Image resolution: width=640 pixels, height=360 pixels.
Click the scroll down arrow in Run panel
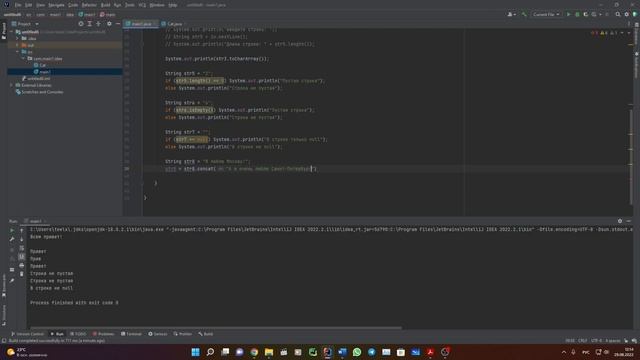click(x=22, y=239)
